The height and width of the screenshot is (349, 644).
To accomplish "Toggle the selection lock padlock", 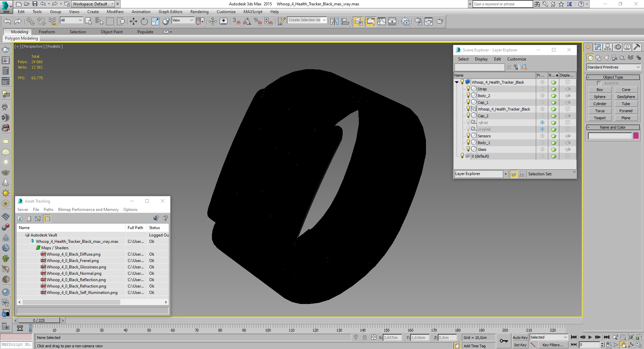I will tap(364, 337).
